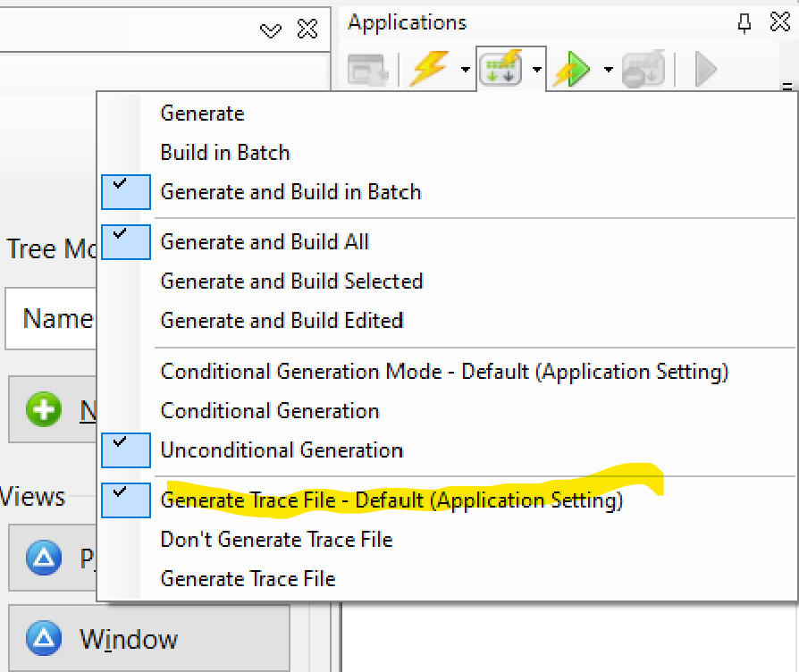The height and width of the screenshot is (672, 799).
Task: Click the disabled grey play arrow icon
Action: pos(706,69)
